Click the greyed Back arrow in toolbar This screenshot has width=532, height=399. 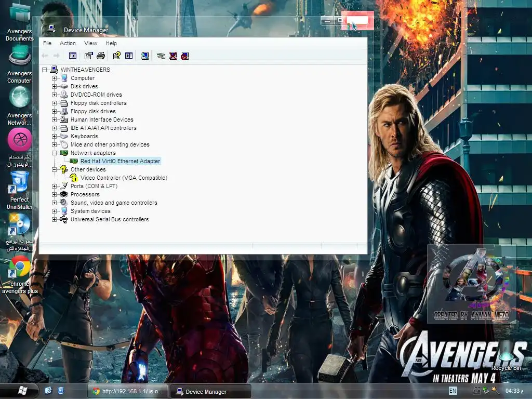45,56
